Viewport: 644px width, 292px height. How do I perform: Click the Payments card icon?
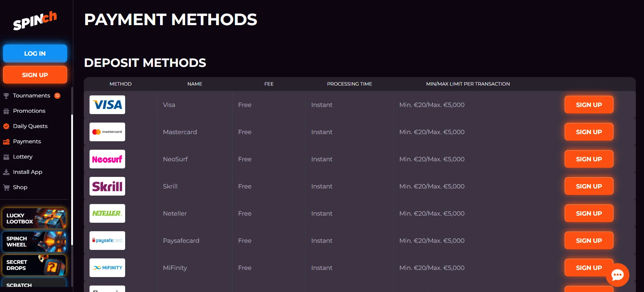pyautogui.click(x=6, y=142)
